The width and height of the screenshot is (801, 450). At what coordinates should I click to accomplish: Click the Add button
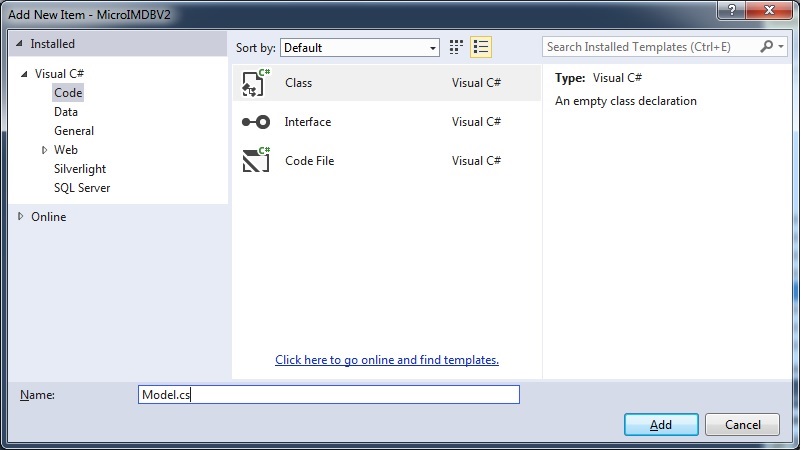tap(661, 424)
